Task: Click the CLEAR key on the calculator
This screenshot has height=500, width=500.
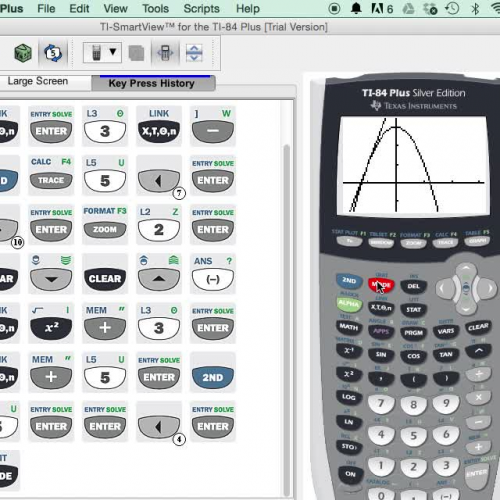Action: point(478,327)
